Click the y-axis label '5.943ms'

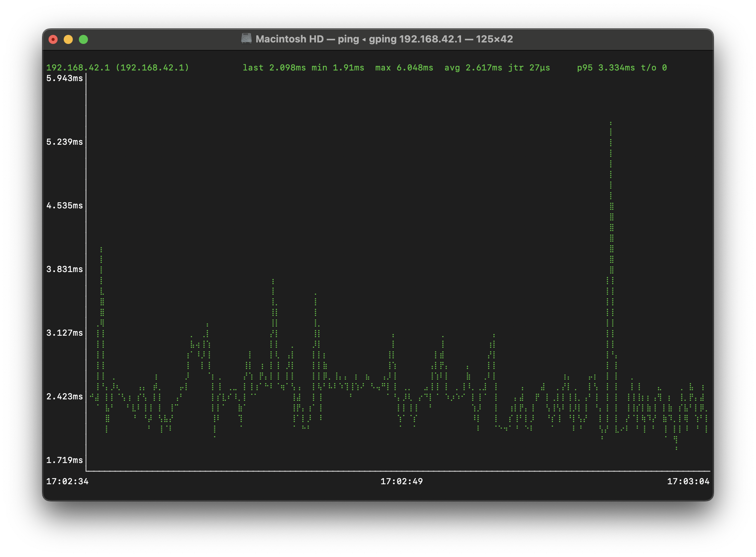click(x=64, y=78)
